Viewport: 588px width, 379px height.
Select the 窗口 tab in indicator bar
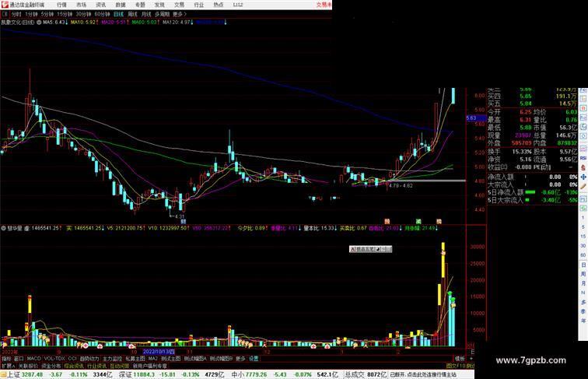19,359
